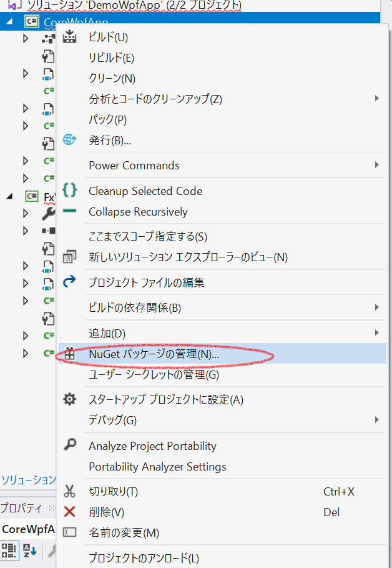Open the 追加(D) submenu arrow
The width and height of the screenshot is (392, 568).
(377, 332)
